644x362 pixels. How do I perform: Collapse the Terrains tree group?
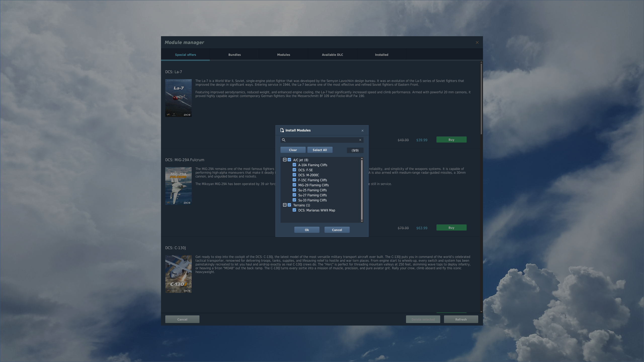tap(285, 205)
